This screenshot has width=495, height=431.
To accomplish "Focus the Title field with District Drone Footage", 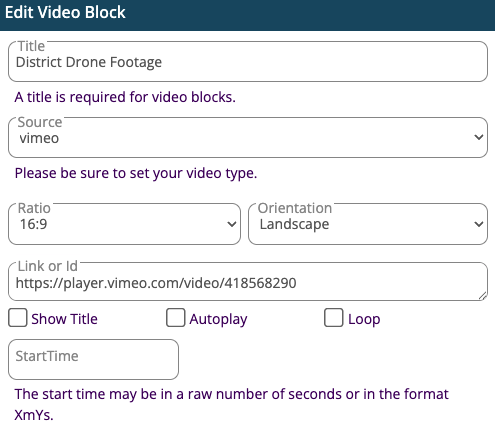I will [248, 62].
